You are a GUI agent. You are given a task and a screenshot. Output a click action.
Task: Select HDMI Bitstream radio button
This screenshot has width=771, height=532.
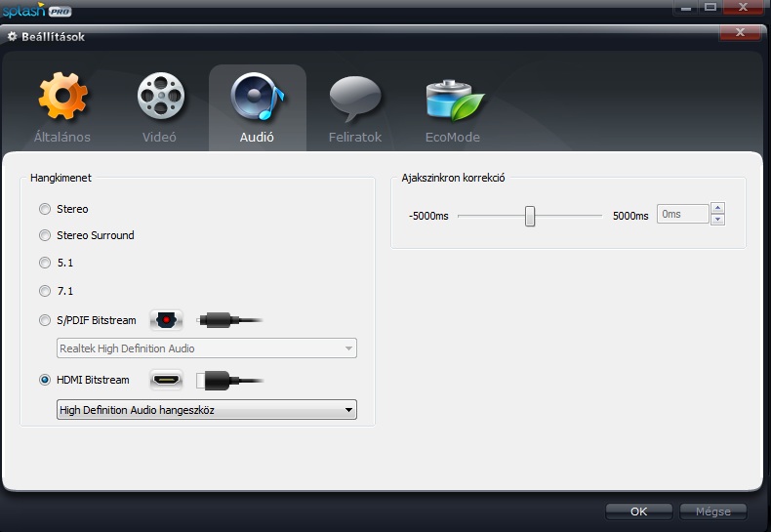45,380
